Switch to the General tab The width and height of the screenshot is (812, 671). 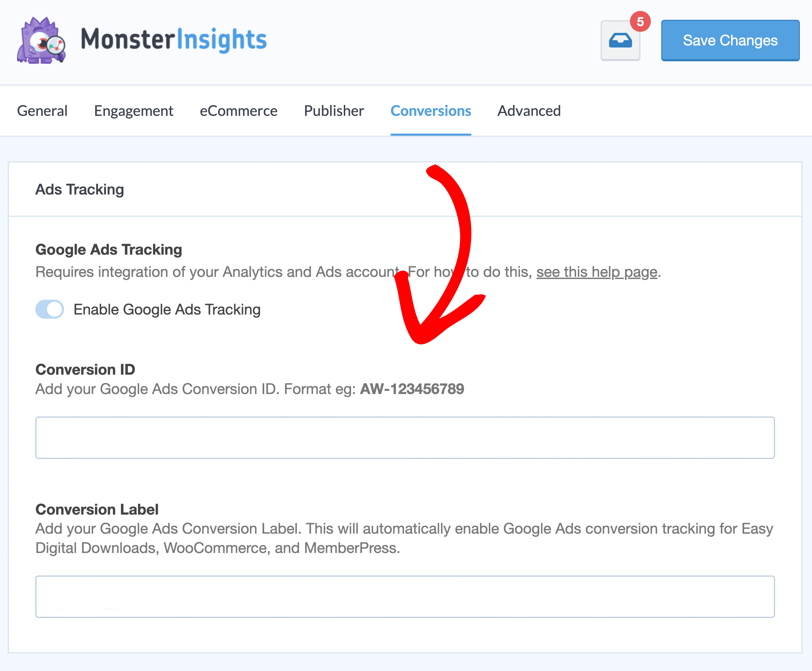click(x=42, y=111)
